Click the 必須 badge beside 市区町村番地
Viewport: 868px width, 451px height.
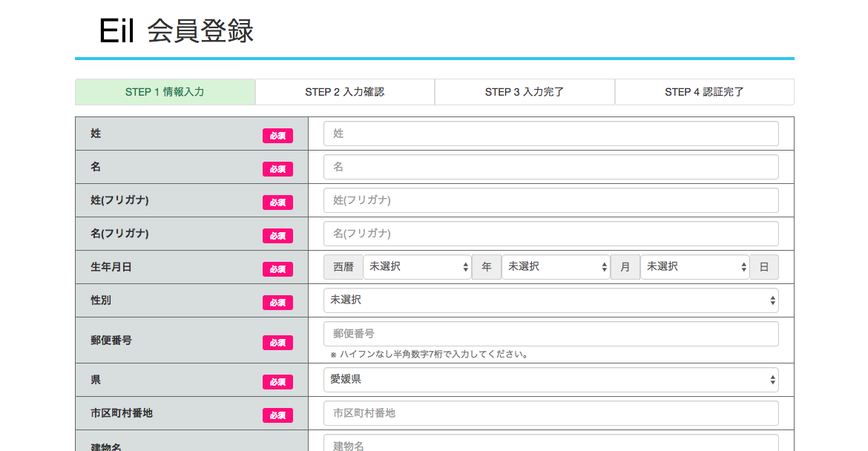(x=278, y=415)
